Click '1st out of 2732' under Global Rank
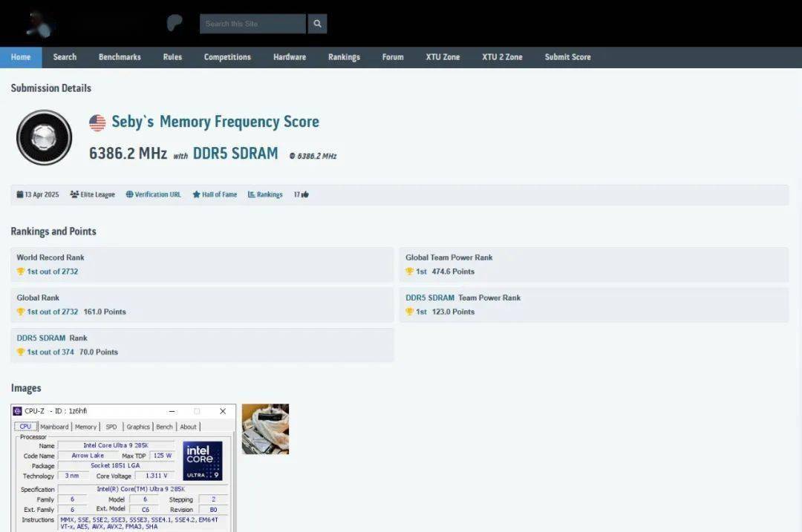 point(53,312)
